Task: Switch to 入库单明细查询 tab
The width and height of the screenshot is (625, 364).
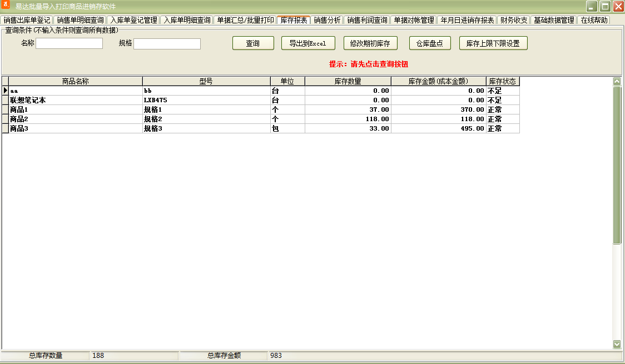Action: (187, 21)
